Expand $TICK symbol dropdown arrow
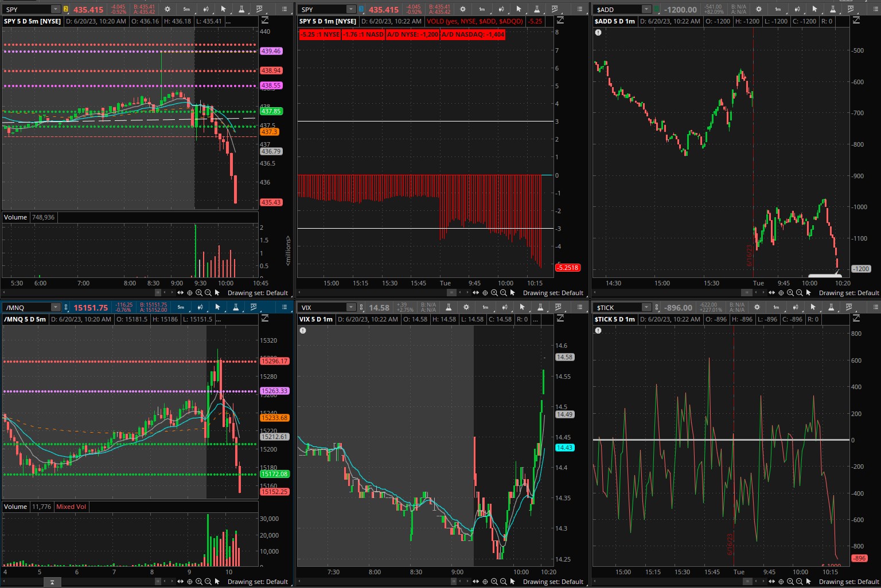881x588 pixels. click(x=646, y=307)
